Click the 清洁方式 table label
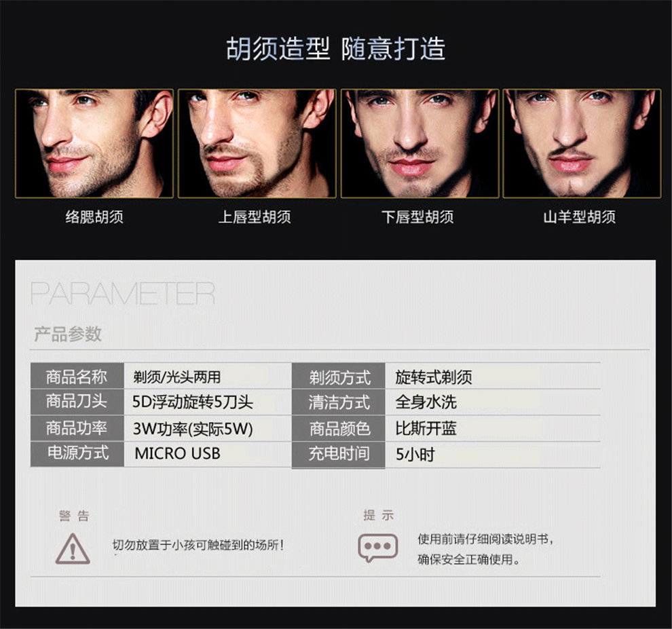The height and width of the screenshot is (629, 672). 339,402
